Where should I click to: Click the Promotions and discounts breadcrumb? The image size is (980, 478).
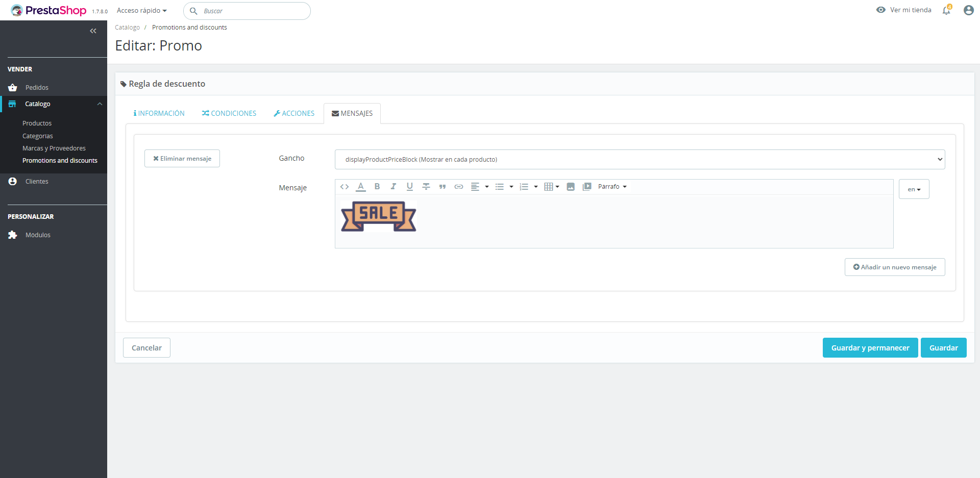pos(189,28)
